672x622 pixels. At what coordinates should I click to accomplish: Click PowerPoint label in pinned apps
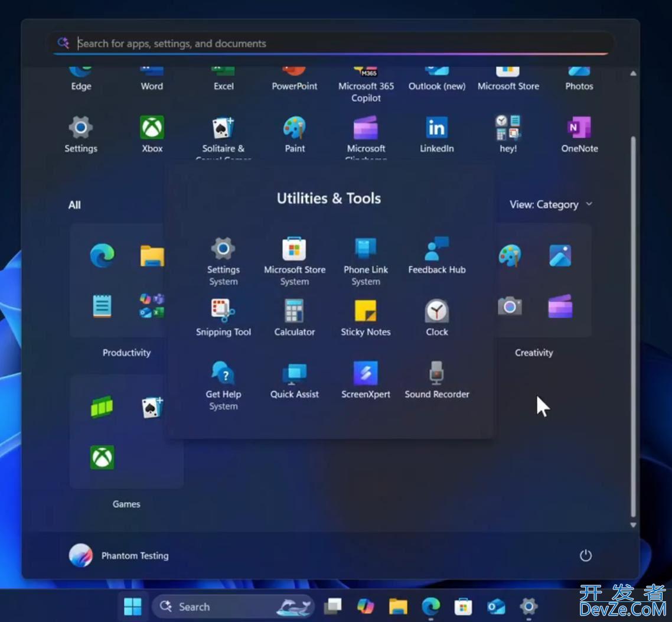295,86
